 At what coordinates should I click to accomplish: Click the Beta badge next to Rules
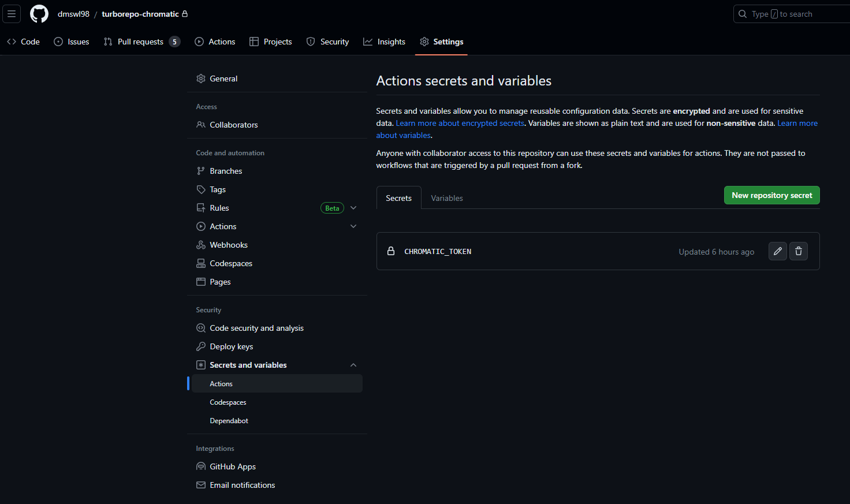332,208
